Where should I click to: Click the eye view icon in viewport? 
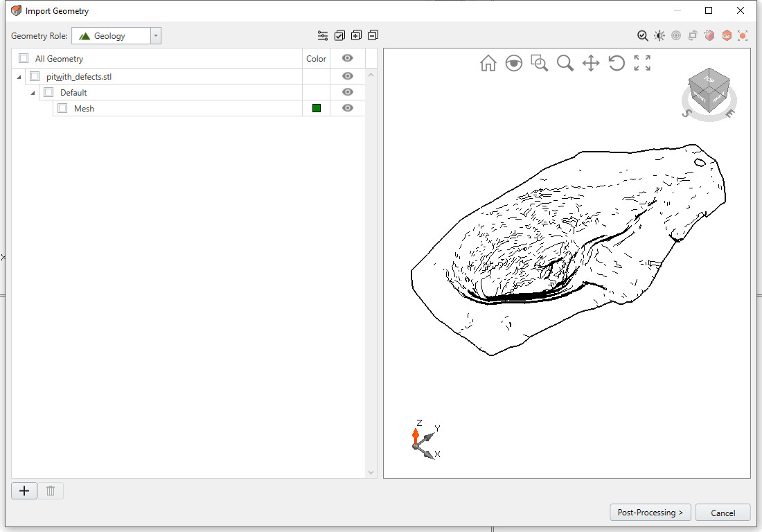(514, 63)
